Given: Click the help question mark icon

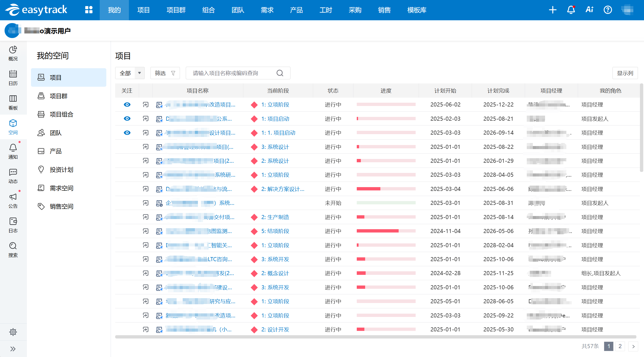Looking at the screenshot, I should click(608, 10).
